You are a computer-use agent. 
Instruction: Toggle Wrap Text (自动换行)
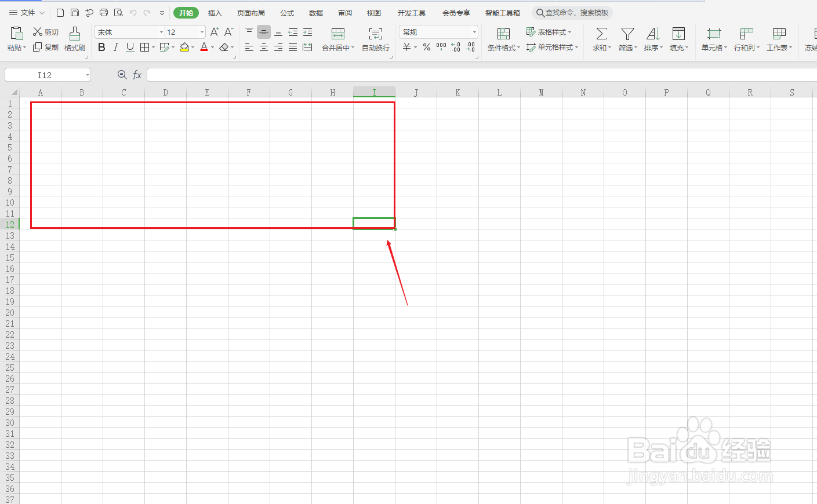(376, 39)
